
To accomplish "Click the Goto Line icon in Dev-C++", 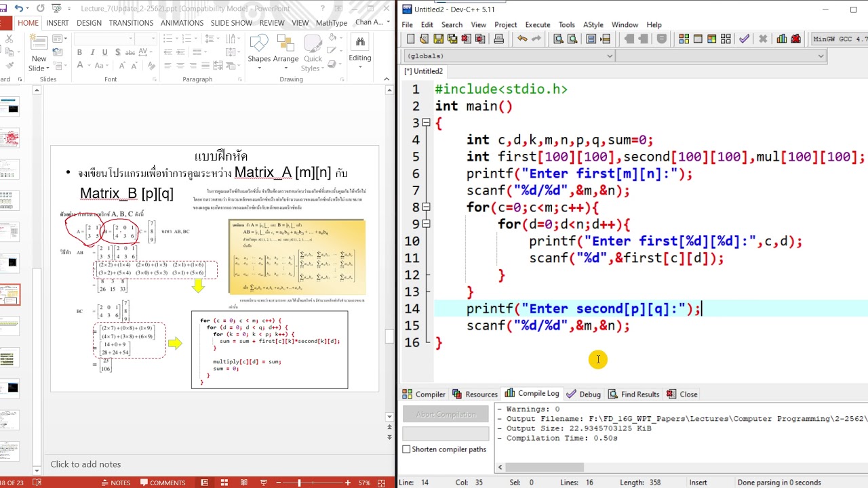I will 606,39.
